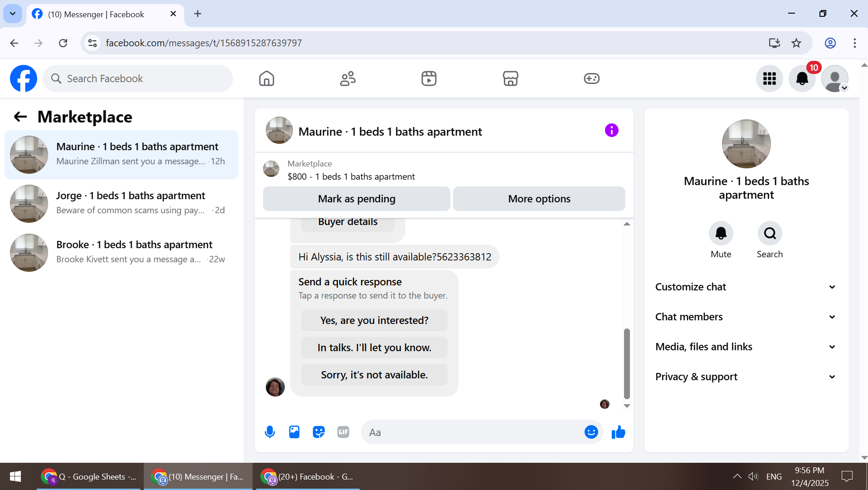The image size is (868, 490).
Task: Click the chat scrollbar thumb
Action: pyautogui.click(x=627, y=363)
